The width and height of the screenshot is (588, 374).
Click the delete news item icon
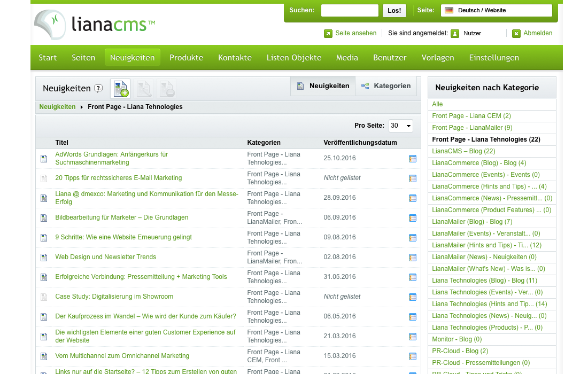click(x=166, y=89)
